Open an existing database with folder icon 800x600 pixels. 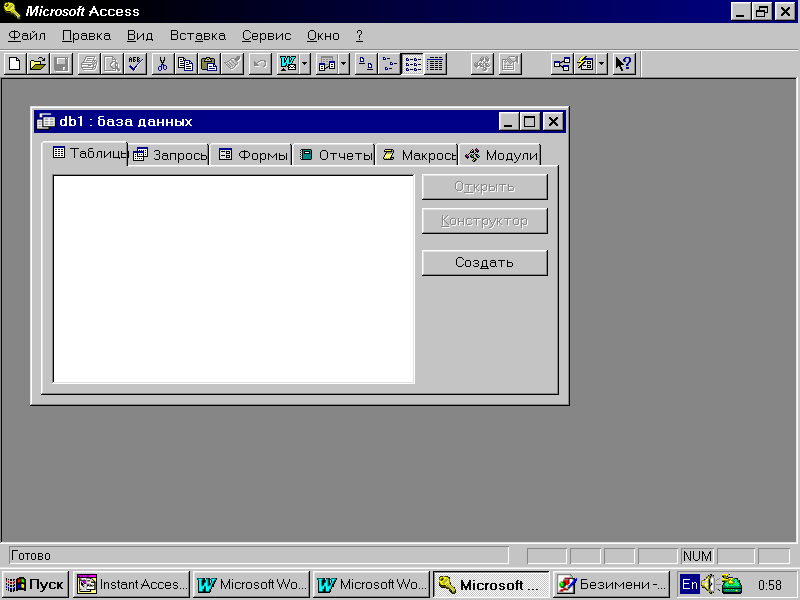point(38,64)
